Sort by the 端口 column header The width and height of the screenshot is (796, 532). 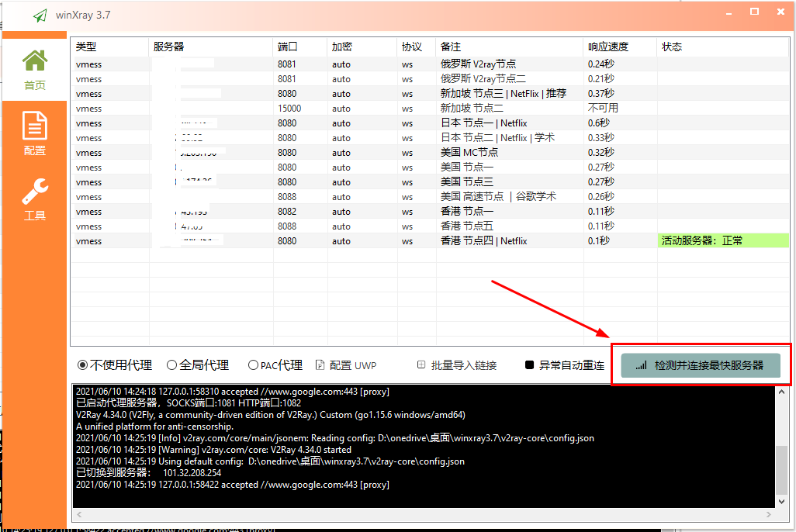(x=288, y=47)
